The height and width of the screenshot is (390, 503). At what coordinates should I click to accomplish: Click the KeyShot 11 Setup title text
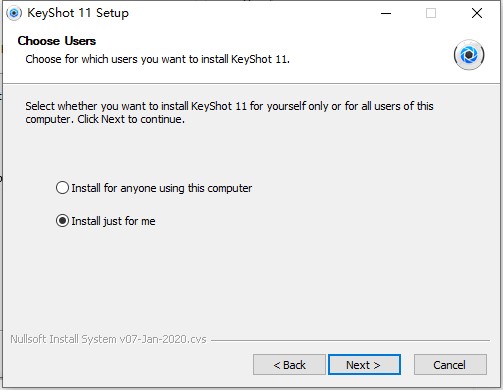click(x=78, y=13)
